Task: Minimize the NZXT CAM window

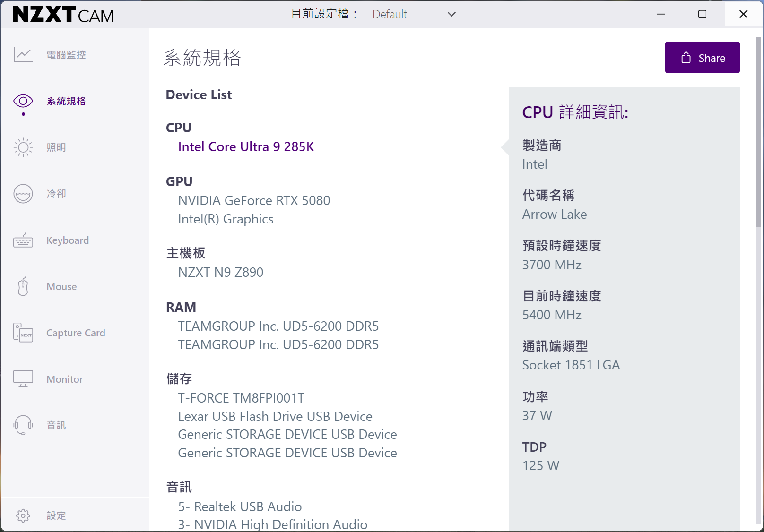Action: click(x=661, y=14)
